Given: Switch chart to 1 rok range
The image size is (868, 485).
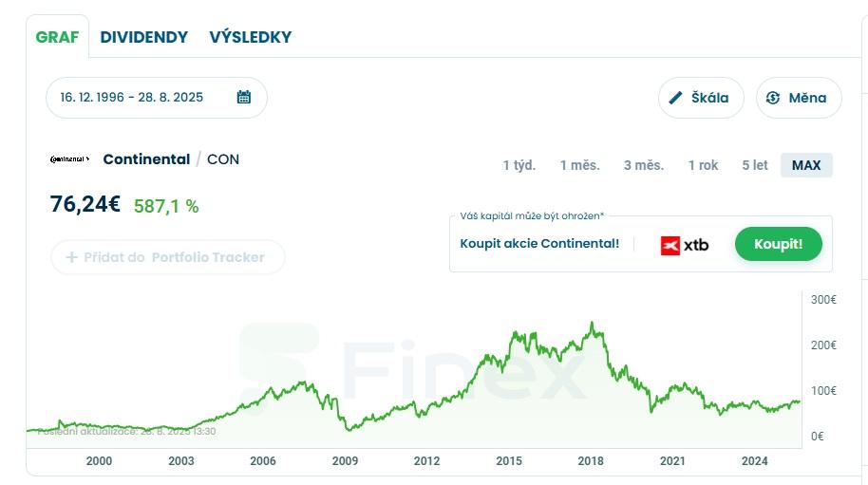Looking at the screenshot, I should tap(703, 165).
